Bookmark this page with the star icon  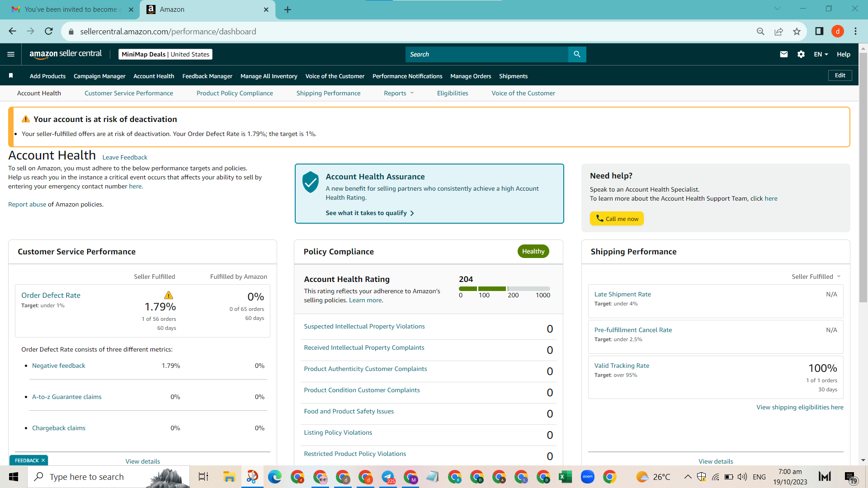click(x=797, y=31)
